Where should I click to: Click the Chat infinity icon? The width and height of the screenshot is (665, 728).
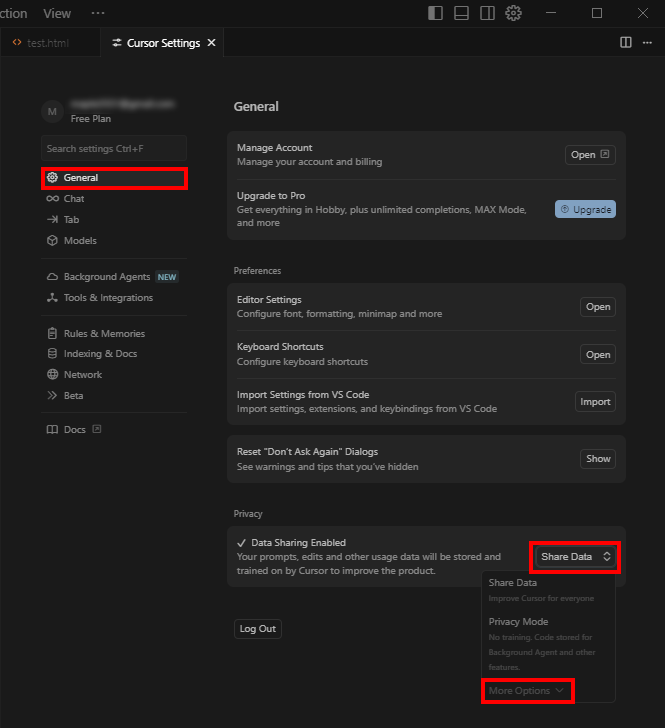click(x=52, y=199)
